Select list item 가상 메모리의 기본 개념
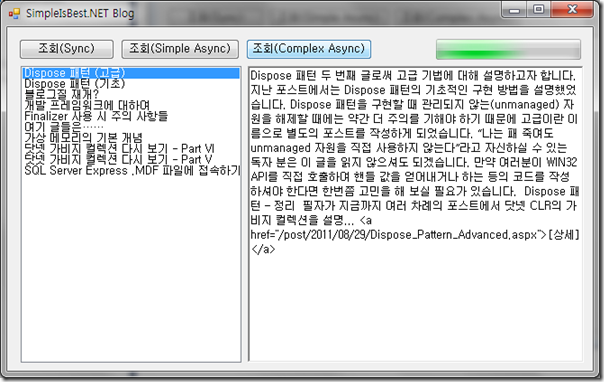 point(131,138)
